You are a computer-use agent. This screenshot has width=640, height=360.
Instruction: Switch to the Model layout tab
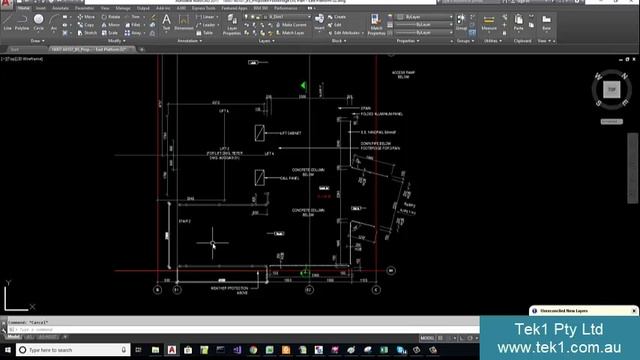[x=13, y=337]
